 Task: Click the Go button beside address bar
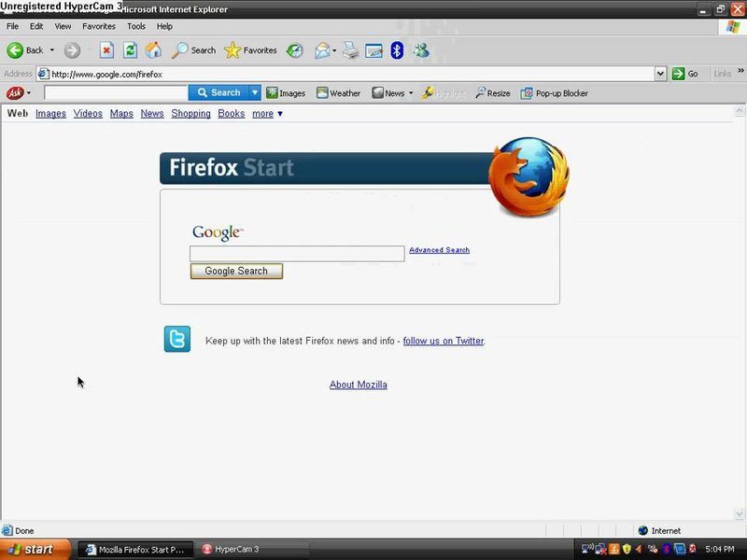[x=684, y=74]
